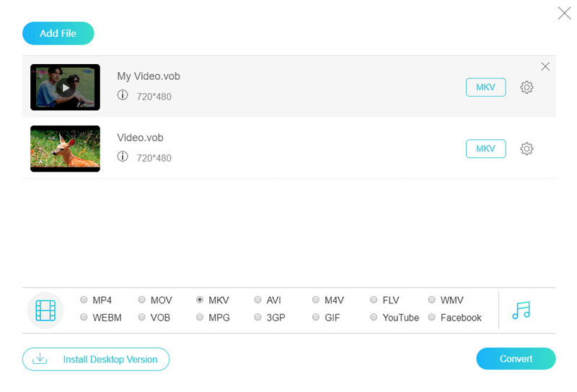This screenshot has width=577, height=392.
Task: Pick the YouTube format radio button
Action: pos(374,317)
